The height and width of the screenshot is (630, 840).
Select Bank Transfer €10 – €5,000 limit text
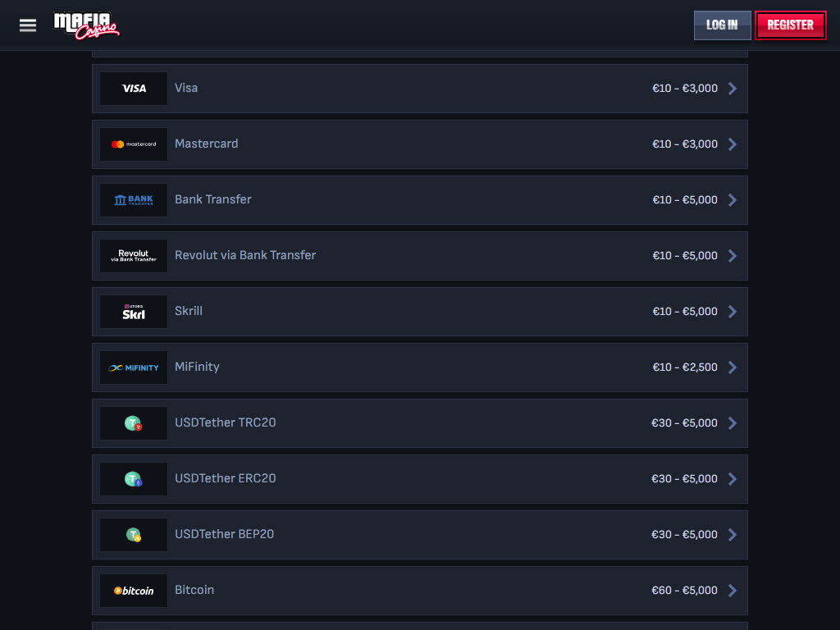tap(685, 200)
